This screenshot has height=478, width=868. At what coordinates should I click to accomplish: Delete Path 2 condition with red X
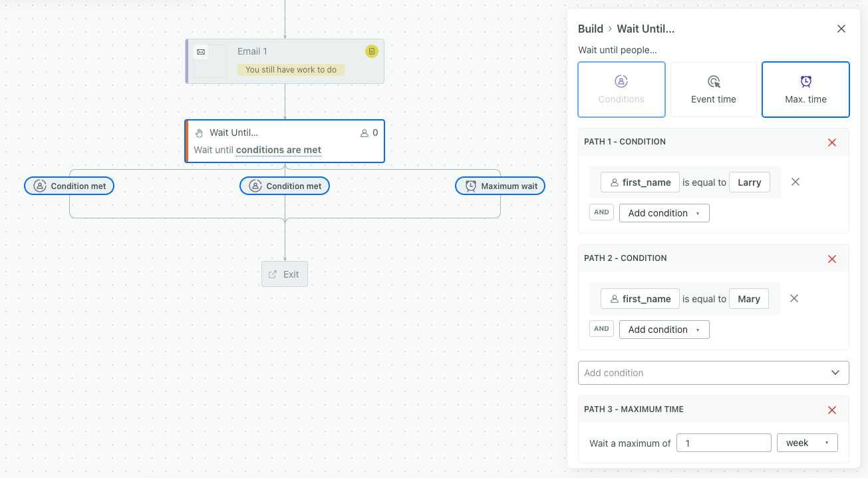(x=832, y=259)
